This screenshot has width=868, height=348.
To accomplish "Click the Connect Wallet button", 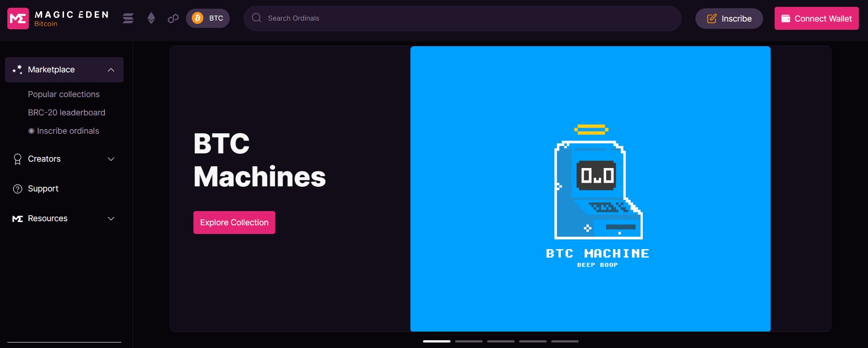I will click(816, 18).
